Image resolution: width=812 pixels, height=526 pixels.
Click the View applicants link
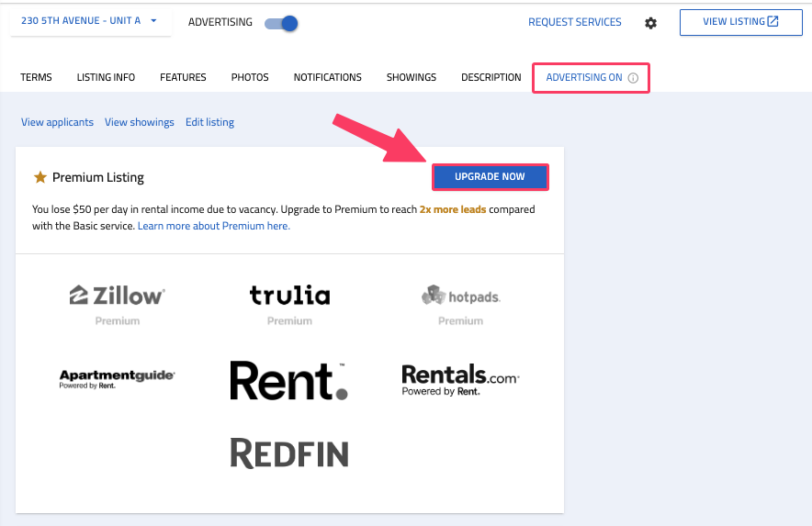click(x=57, y=122)
